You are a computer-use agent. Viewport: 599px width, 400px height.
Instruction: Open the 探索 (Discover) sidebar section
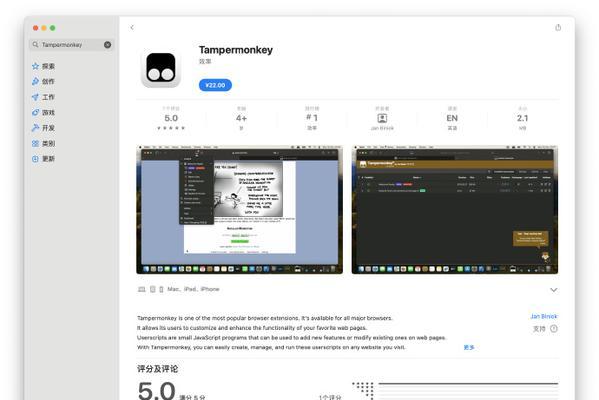[x=44, y=66]
